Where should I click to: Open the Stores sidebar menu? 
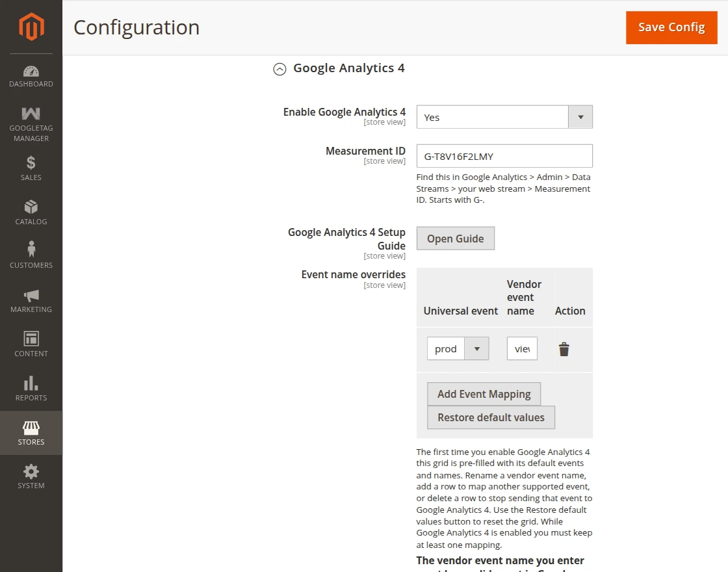[31, 433]
